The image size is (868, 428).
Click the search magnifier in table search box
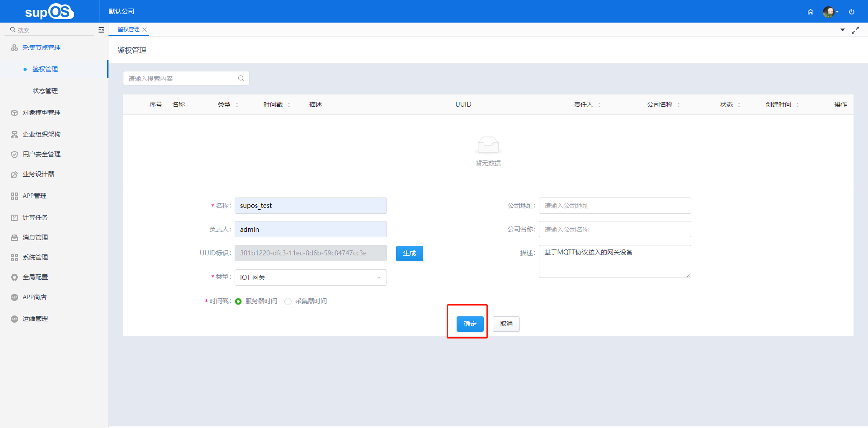(x=241, y=78)
